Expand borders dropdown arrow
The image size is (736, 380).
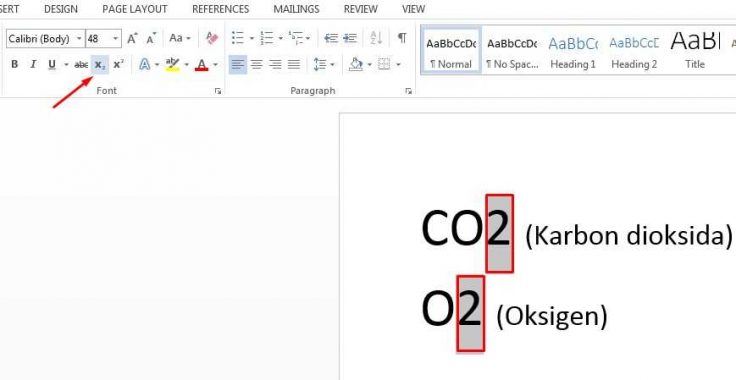coord(398,64)
